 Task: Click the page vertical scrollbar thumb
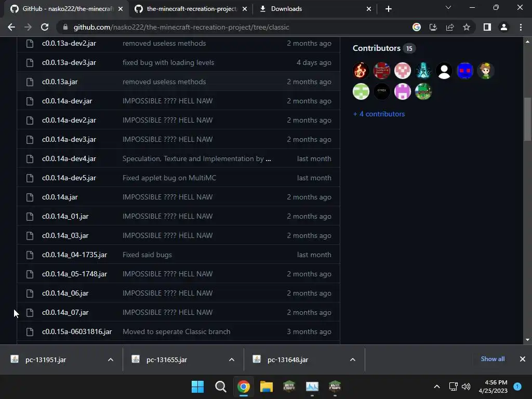click(527, 119)
